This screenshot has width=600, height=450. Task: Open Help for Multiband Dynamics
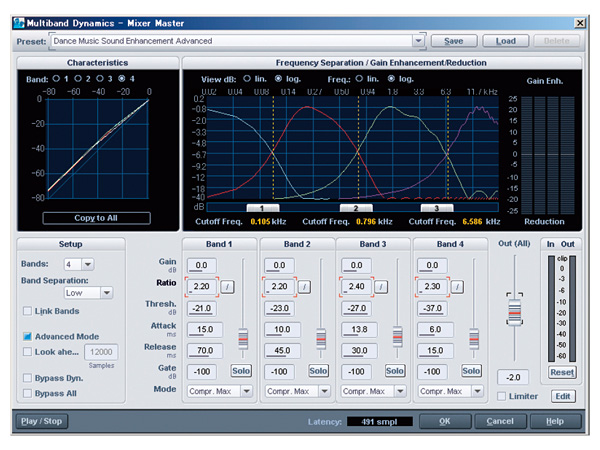click(555, 421)
